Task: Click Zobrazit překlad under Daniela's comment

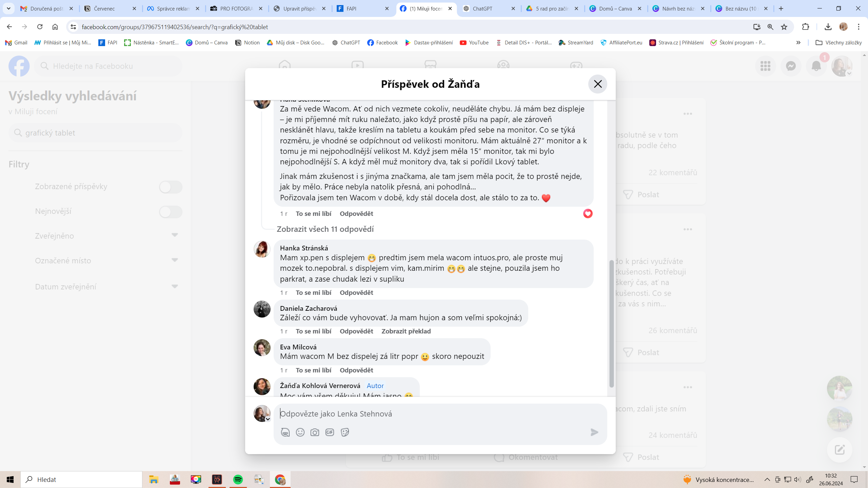Action: [x=406, y=331]
